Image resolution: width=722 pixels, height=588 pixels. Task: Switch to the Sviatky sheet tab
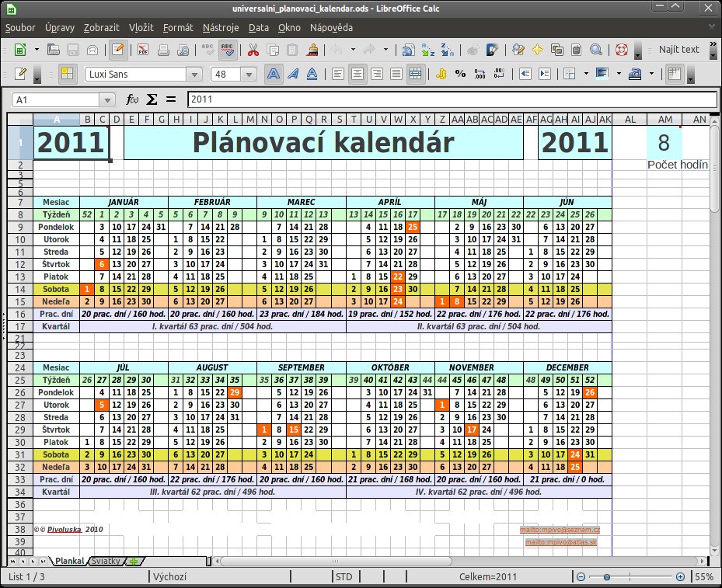click(x=106, y=561)
